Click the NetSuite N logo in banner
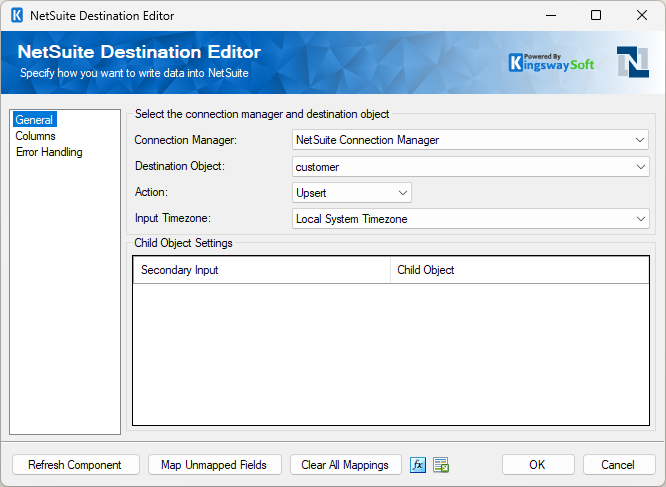 click(x=633, y=62)
